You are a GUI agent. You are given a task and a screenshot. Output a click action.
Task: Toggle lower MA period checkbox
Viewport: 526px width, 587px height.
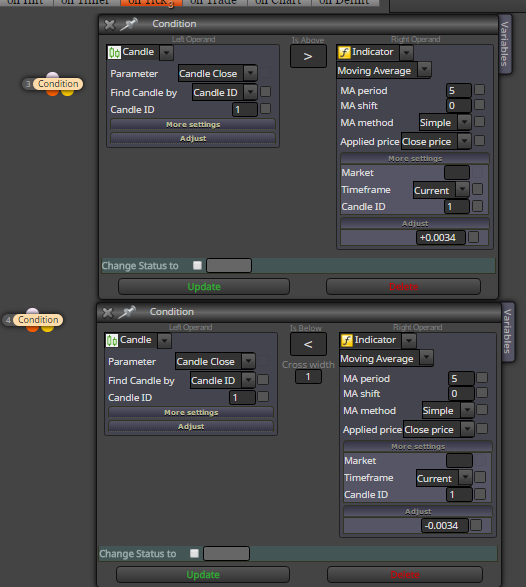[x=482, y=378]
